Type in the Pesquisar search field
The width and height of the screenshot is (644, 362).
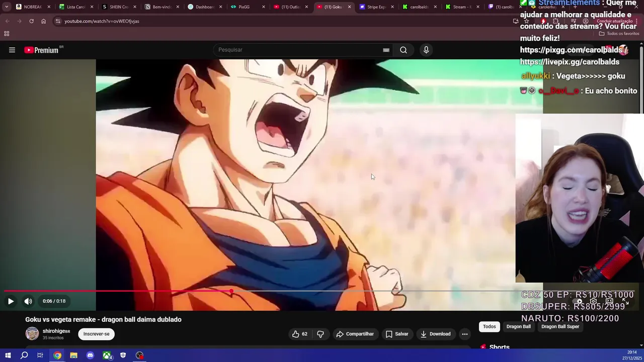click(297, 50)
